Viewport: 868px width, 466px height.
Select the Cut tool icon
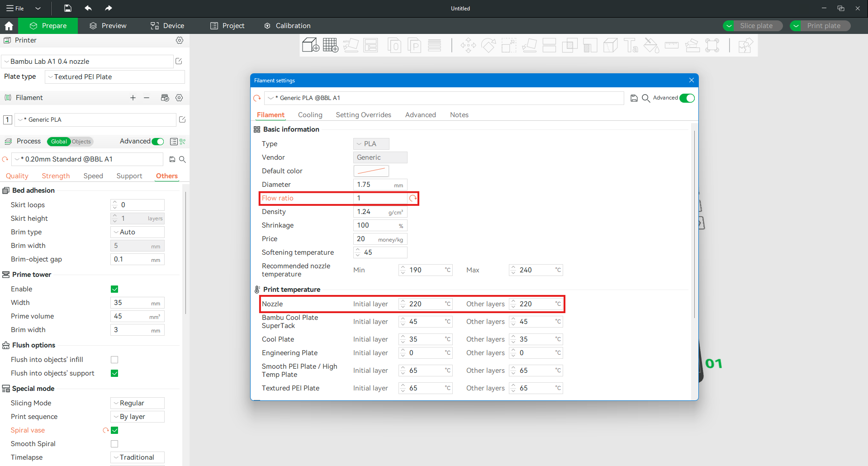(x=549, y=46)
